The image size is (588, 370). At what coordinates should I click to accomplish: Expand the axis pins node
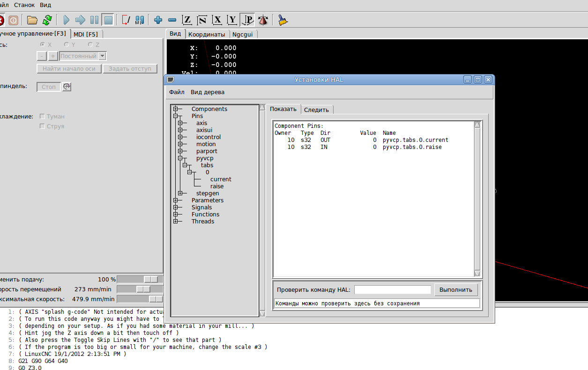(180, 123)
